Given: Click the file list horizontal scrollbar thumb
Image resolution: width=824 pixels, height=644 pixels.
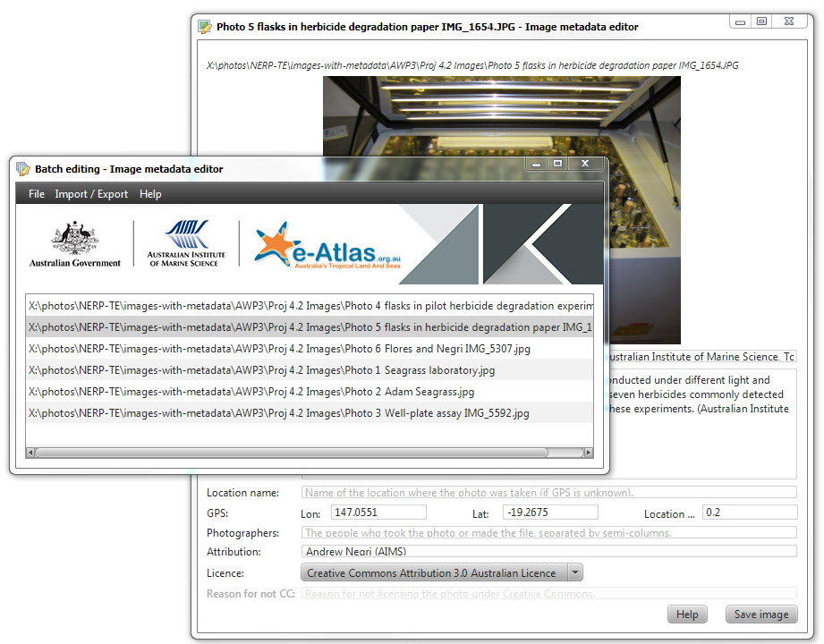Looking at the screenshot, I should coord(292,453).
